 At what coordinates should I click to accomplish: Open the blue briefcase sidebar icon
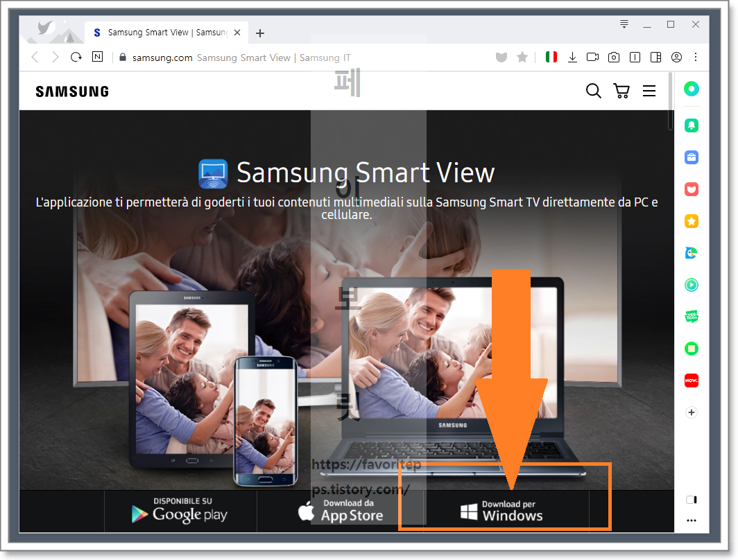click(691, 157)
